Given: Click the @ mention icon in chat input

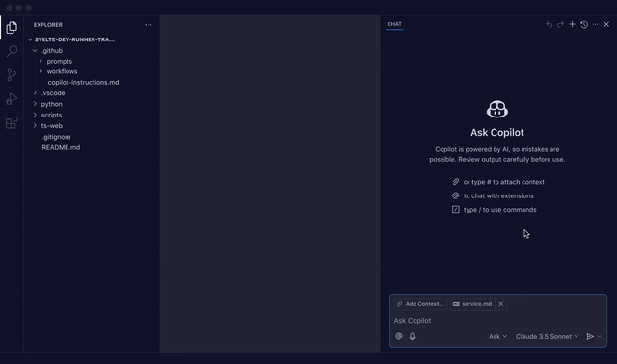Looking at the screenshot, I should point(399,336).
